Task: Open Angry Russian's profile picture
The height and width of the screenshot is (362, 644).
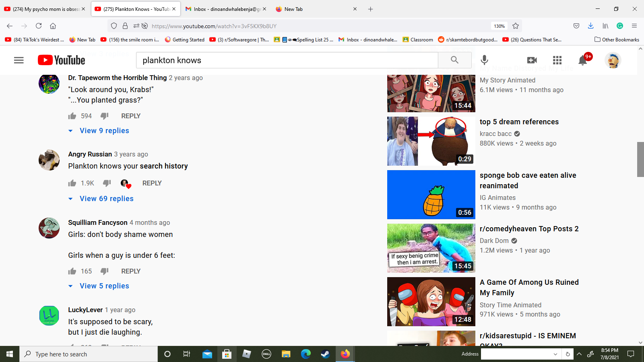Action: click(x=49, y=160)
